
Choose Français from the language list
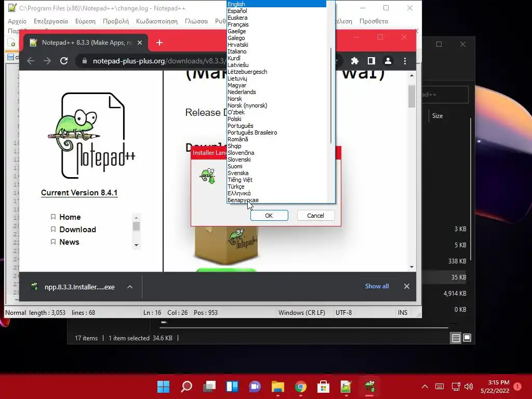coord(276,24)
